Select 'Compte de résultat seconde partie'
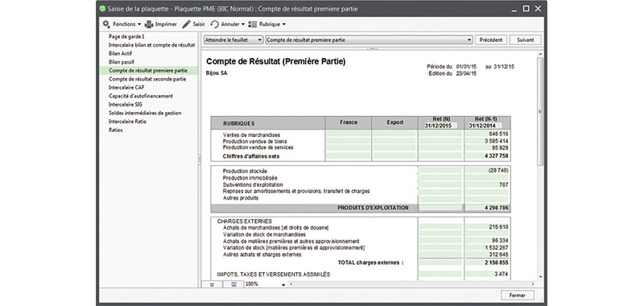Image resolution: width=644 pixels, height=306 pixels. point(147,79)
